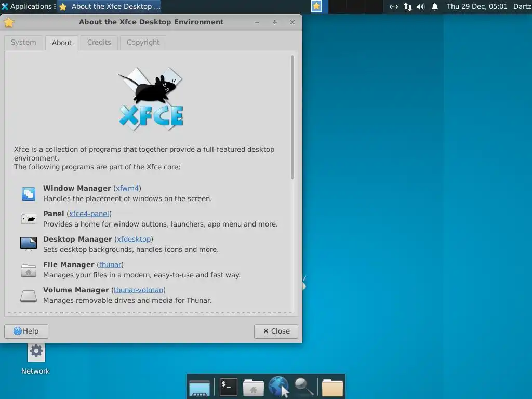Image resolution: width=532 pixels, height=399 pixels.
Task: Open the network connection tray icon
Action: 394,6
